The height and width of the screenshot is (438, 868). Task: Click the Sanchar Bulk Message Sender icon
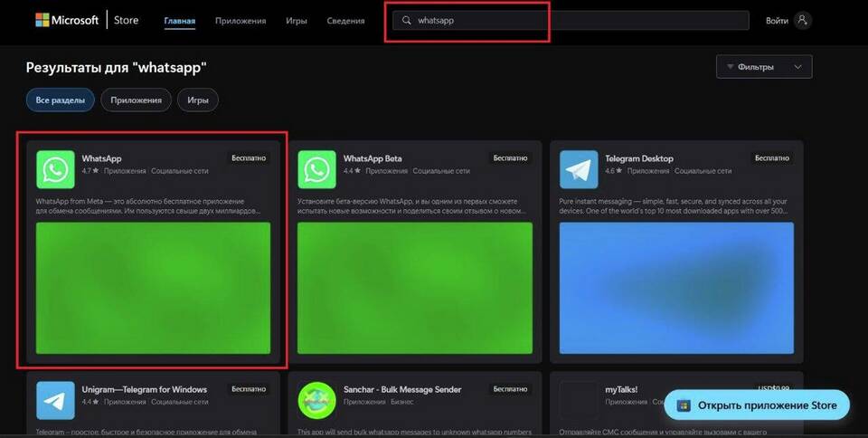tap(316, 400)
